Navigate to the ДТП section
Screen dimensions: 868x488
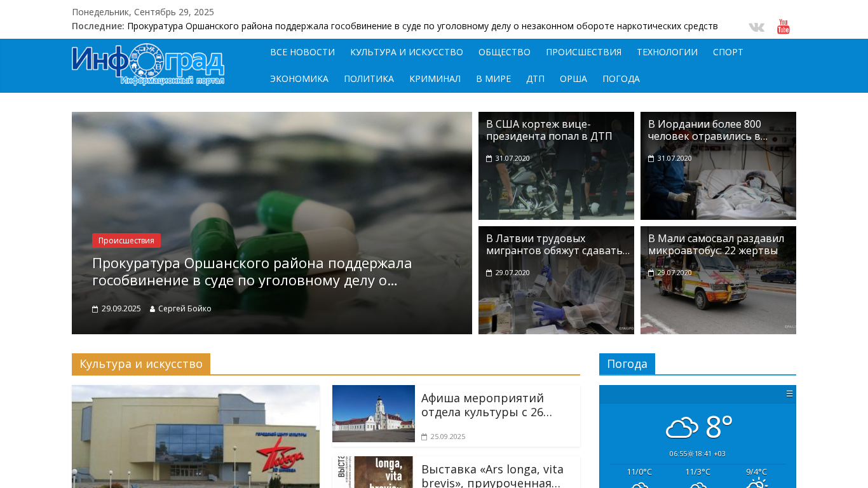pos(535,79)
